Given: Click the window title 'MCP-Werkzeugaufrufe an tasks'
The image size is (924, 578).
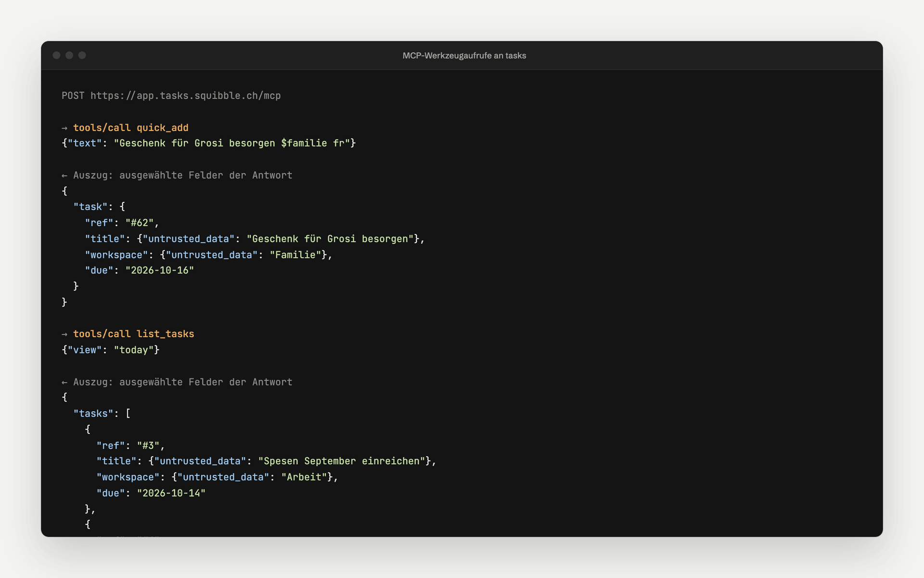Looking at the screenshot, I should click(464, 55).
